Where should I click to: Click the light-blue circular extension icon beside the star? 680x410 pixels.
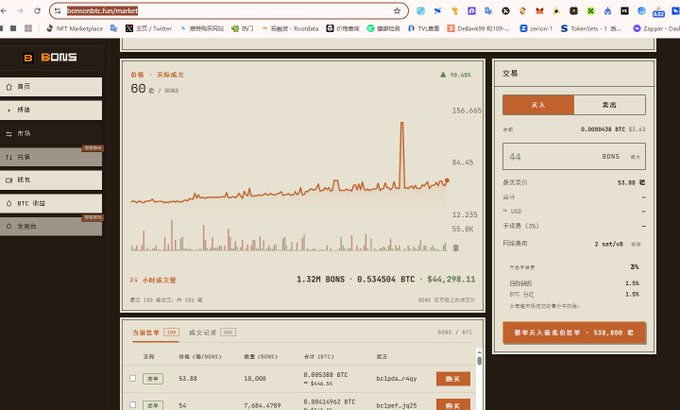coord(421,11)
